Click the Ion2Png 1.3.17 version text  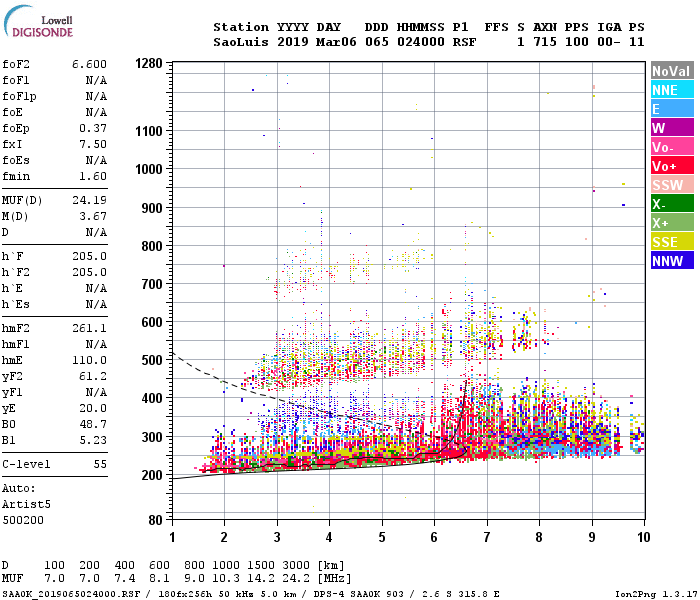(654, 594)
